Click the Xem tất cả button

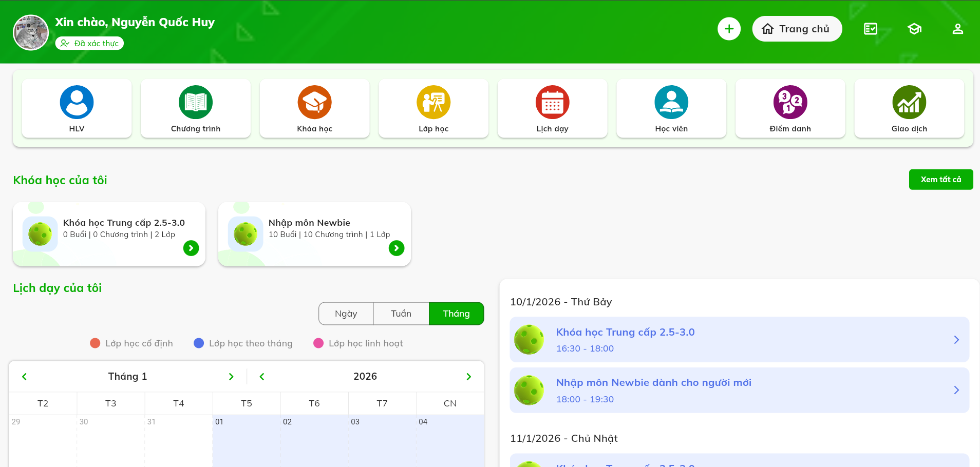pos(940,180)
